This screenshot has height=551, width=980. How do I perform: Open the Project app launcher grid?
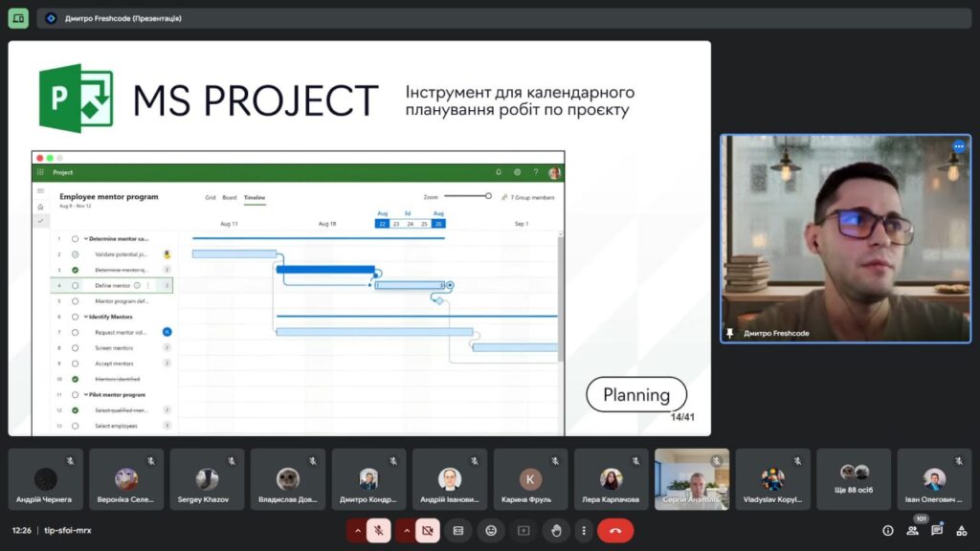click(40, 172)
